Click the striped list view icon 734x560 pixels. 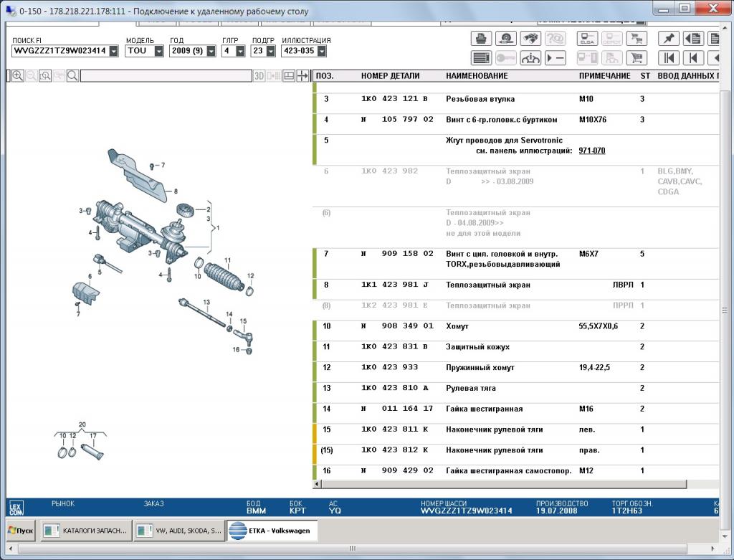click(x=481, y=58)
